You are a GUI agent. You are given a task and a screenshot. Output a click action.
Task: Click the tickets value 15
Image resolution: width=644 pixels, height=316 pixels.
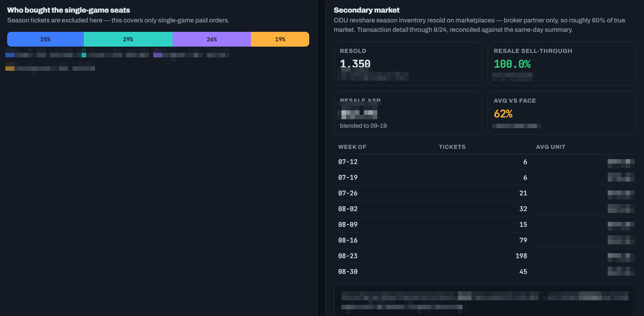click(523, 225)
